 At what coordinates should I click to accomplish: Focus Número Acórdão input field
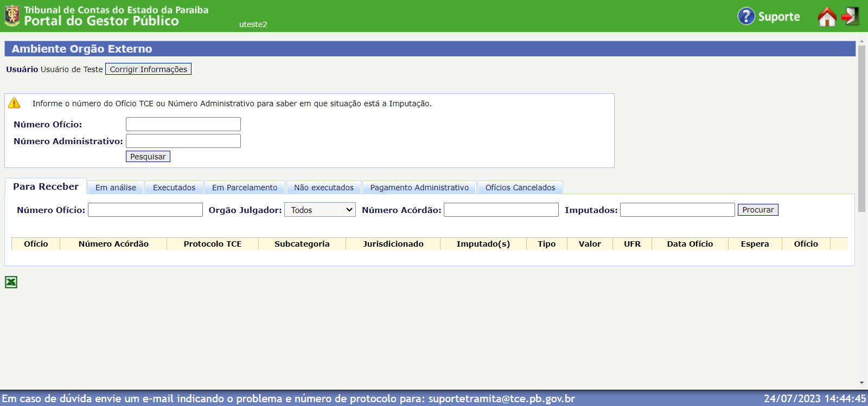(501, 210)
